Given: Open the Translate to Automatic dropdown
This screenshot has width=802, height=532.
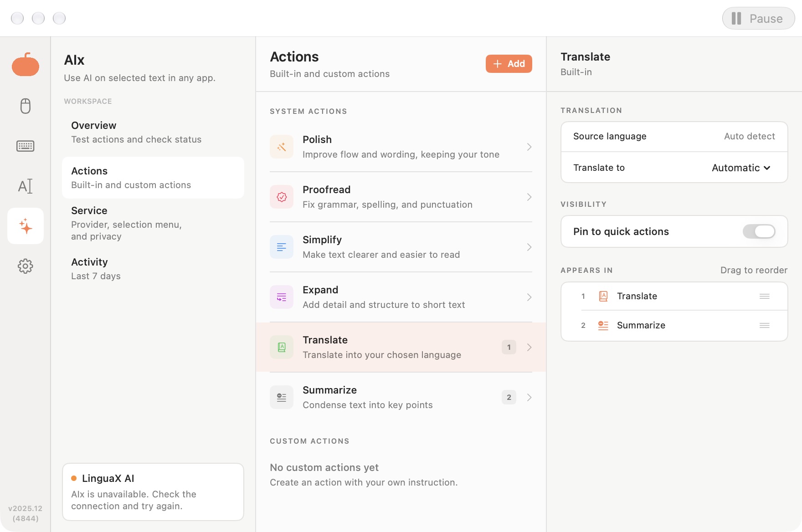Looking at the screenshot, I should tap(741, 168).
